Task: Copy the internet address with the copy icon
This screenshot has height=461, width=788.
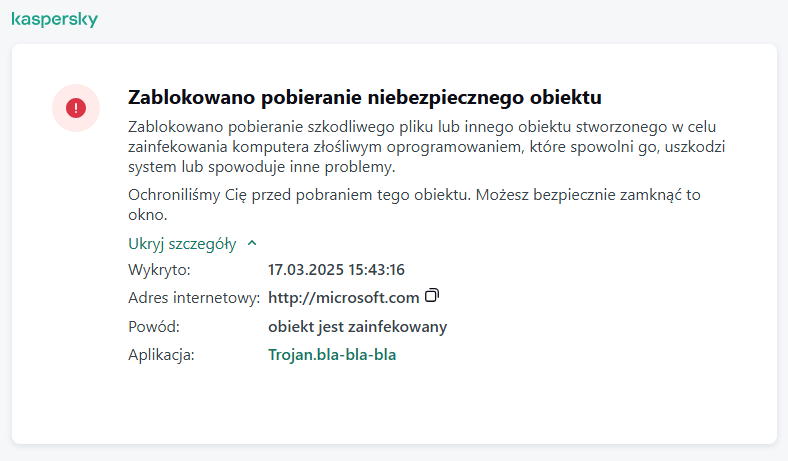Action: [432, 296]
